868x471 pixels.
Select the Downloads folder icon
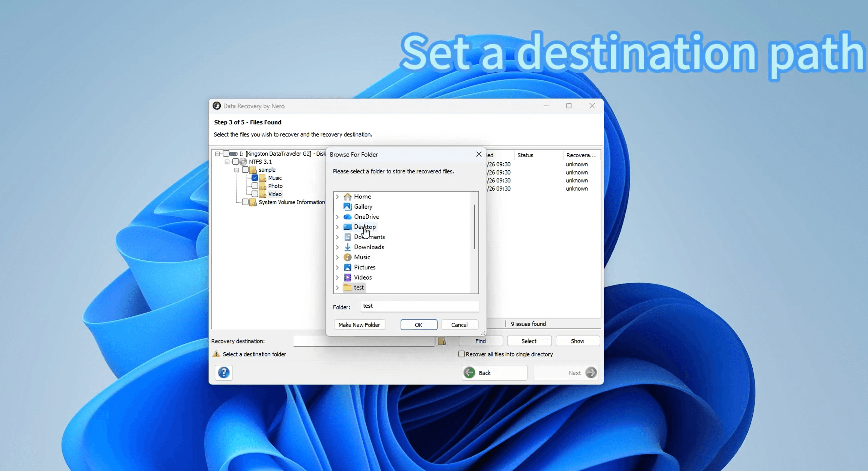pyautogui.click(x=348, y=247)
